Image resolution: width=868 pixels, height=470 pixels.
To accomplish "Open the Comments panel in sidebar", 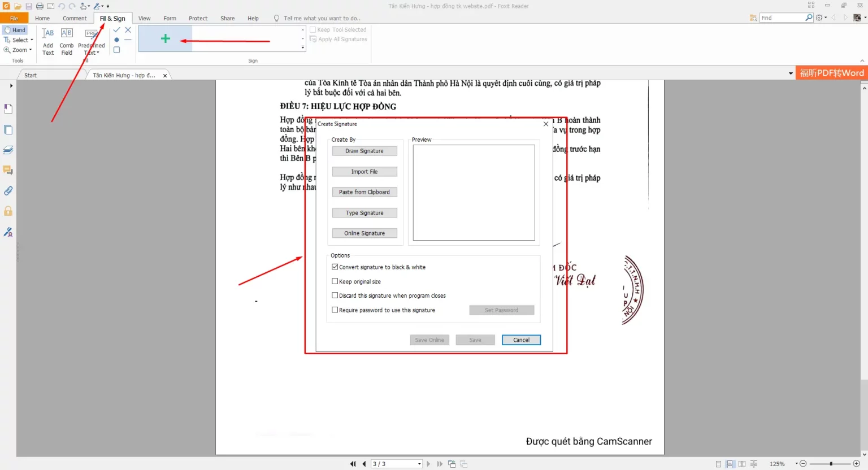I will click(8, 170).
